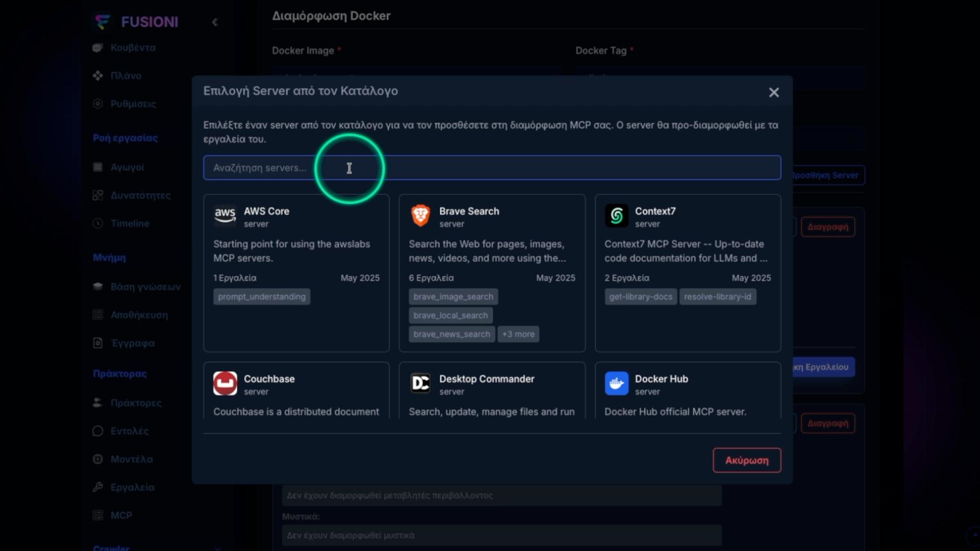The image size is (980, 551).
Task: Click the Brave Search lion icon
Action: (x=421, y=215)
